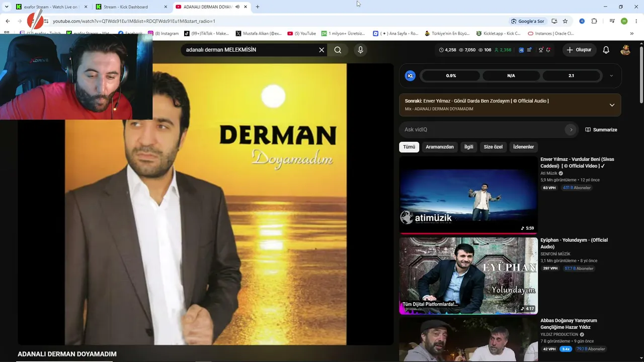Open the Eyüphan Yolundayım video thumbnail
Image resolution: width=644 pixels, height=362 pixels.
click(468, 276)
